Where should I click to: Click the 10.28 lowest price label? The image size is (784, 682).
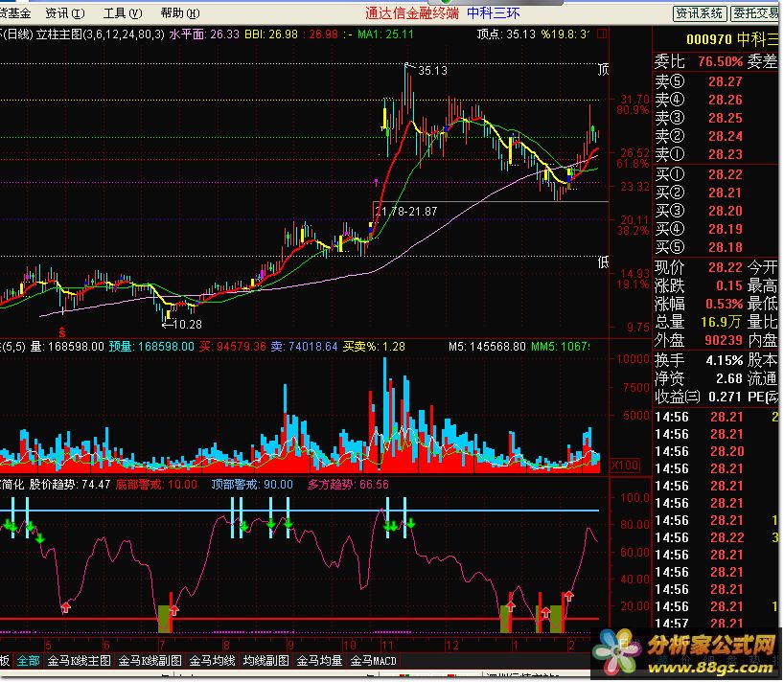point(187,325)
